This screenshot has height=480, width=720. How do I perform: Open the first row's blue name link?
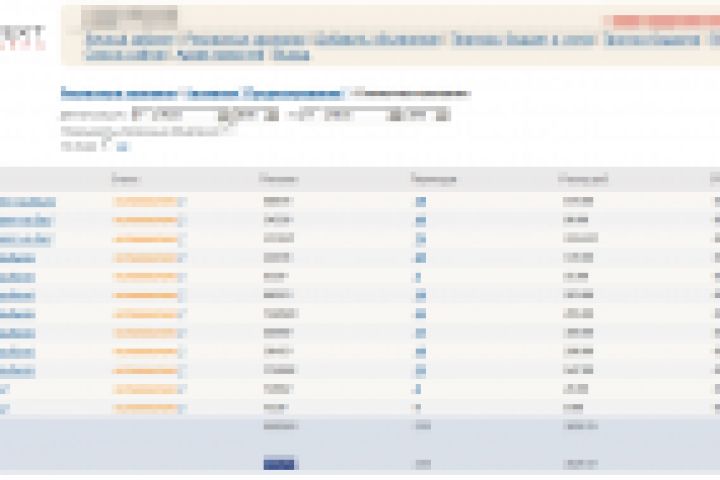click(x=28, y=202)
